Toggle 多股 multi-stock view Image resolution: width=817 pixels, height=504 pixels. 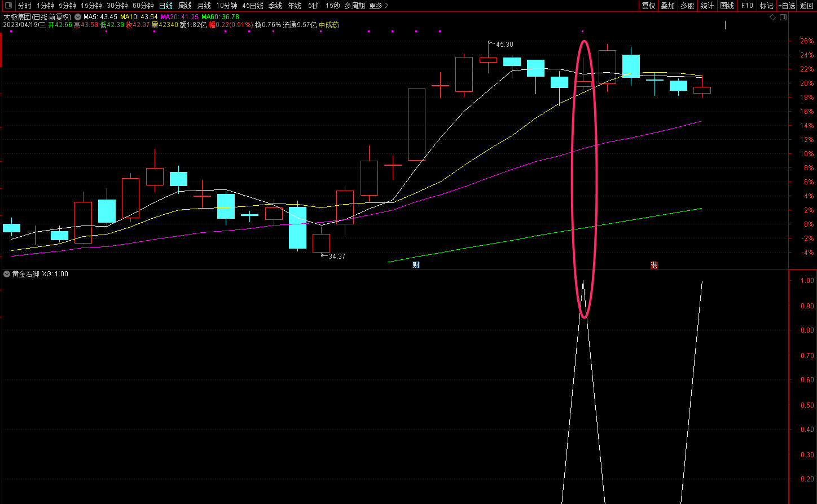point(687,6)
